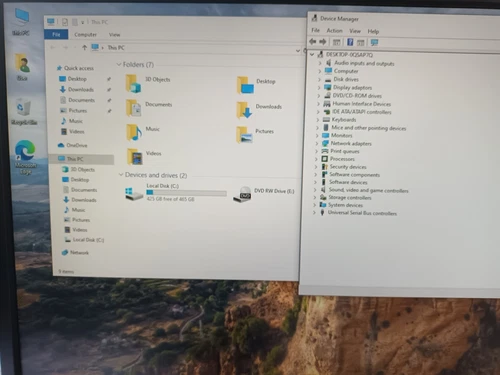Collapse the DESKTOP root computer node

[x=312, y=54]
